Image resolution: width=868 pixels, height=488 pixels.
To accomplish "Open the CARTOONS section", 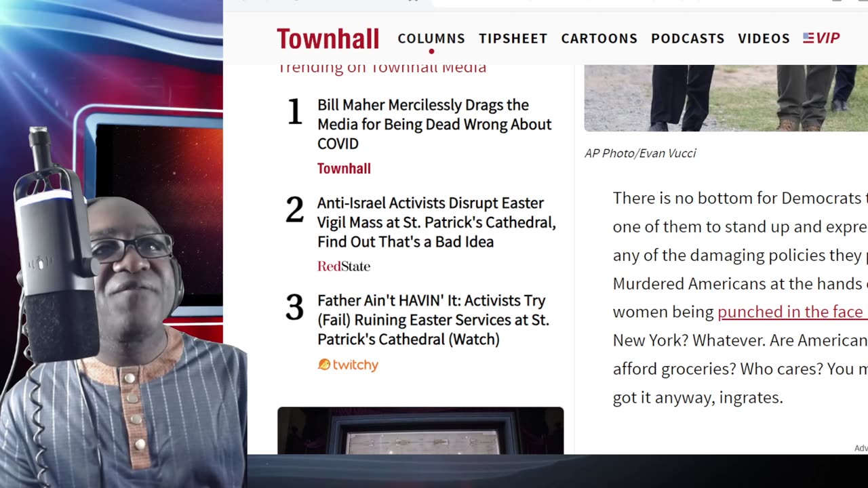I will click(599, 39).
